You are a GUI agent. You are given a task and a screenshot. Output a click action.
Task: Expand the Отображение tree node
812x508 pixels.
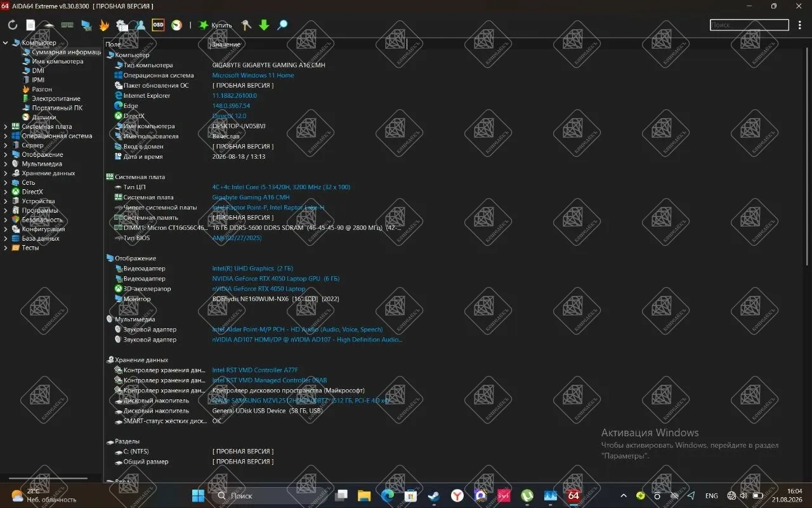(6, 155)
